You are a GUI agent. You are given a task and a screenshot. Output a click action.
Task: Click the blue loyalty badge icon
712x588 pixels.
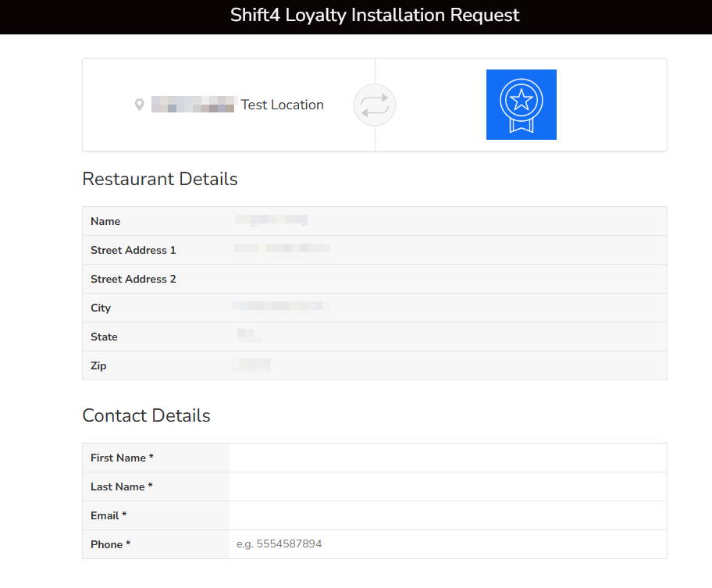pos(521,105)
